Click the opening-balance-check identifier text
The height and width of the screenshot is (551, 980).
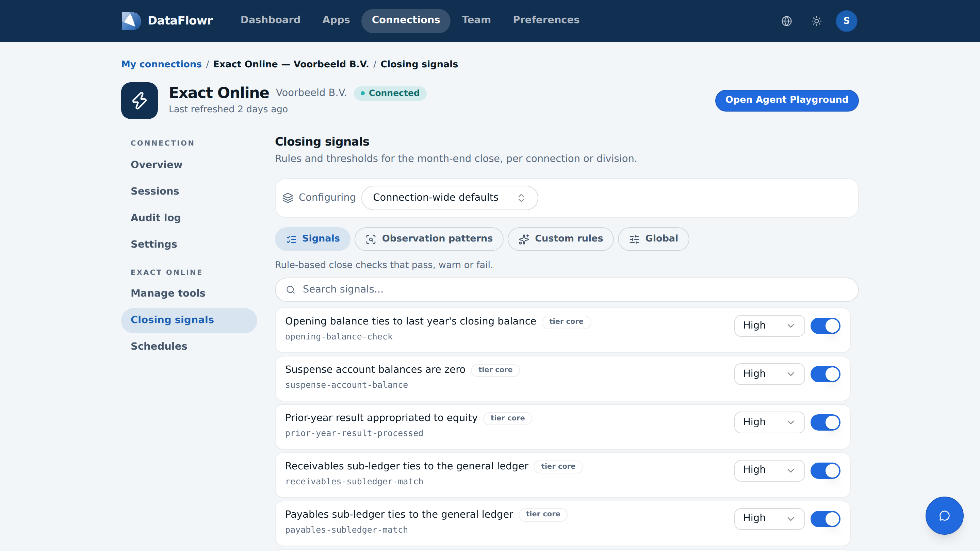tap(339, 337)
